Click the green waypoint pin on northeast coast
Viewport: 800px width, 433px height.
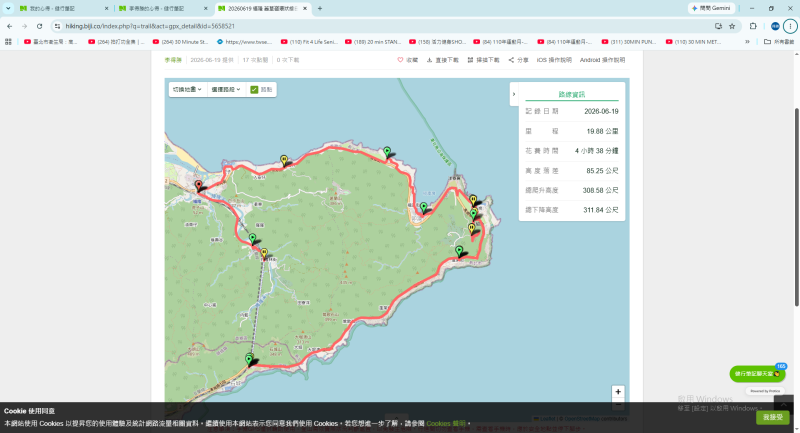point(387,152)
